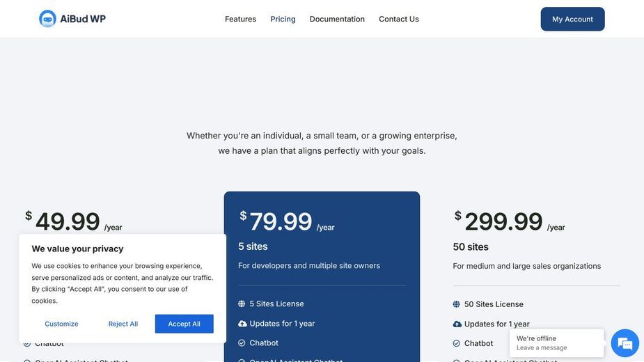644x362 pixels.
Task: Open the "We're offline" leave a message box
Action: [x=556, y=343]
